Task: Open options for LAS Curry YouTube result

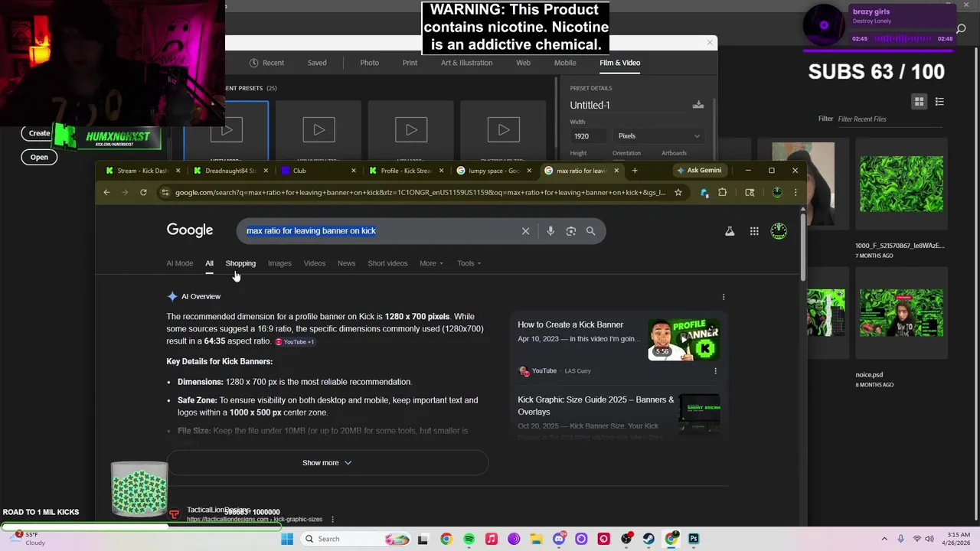Action: point(715,371)
